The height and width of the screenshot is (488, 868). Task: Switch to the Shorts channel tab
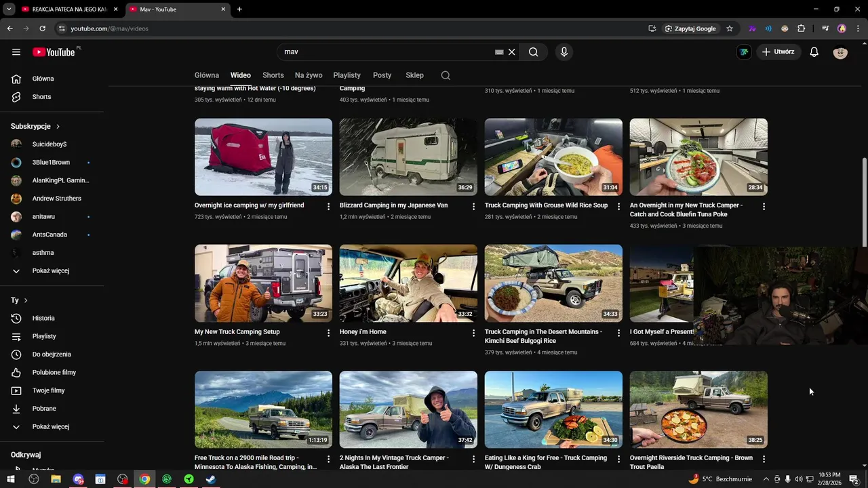[x=273, y=75]
